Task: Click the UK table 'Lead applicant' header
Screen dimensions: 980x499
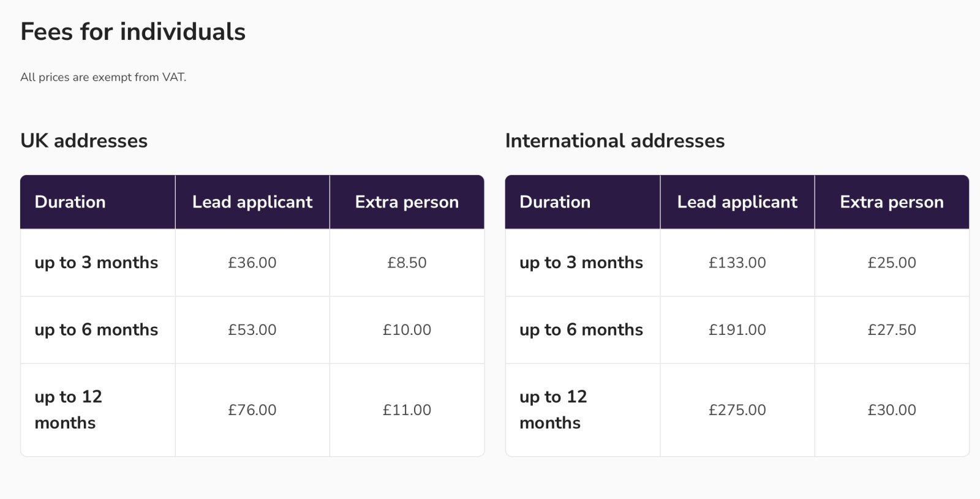Action: click(252, 202)
